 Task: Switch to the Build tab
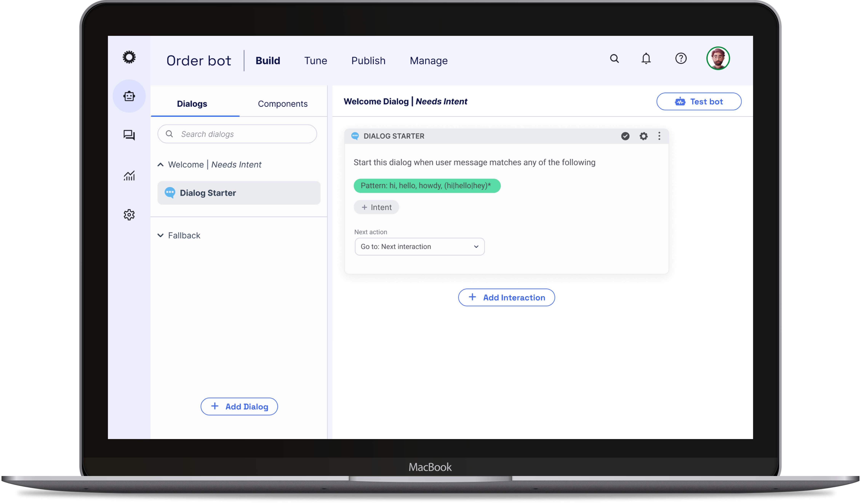[x=267, y=61]
